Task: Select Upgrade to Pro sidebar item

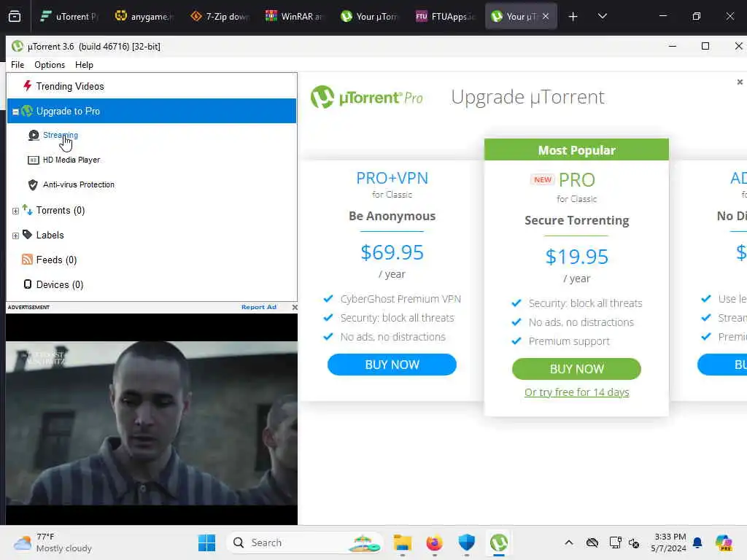Action: coord(152,111)
